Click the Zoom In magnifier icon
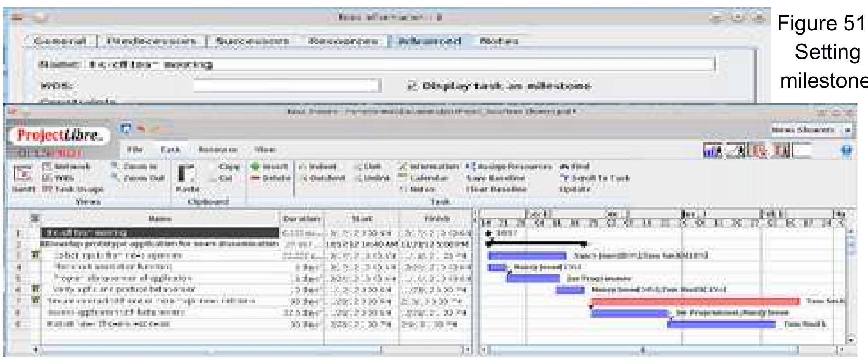 (115, 166)
